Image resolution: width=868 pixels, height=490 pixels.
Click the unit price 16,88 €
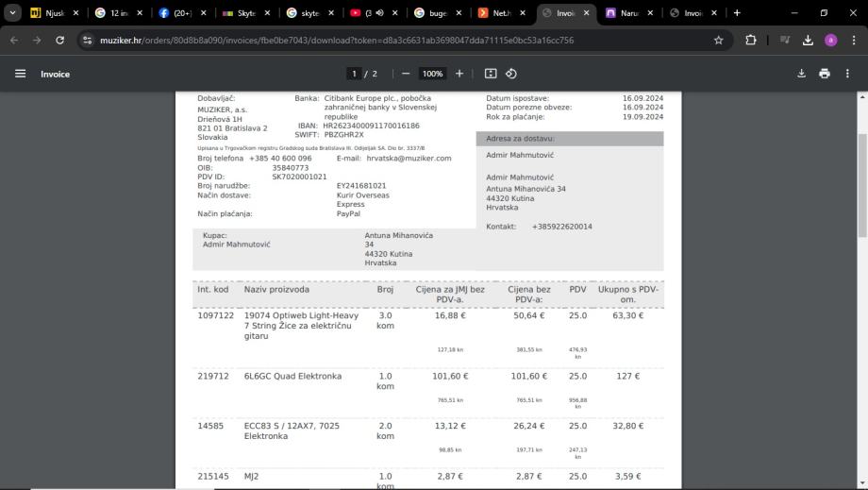pyautogui.click(x=450, y=315)
